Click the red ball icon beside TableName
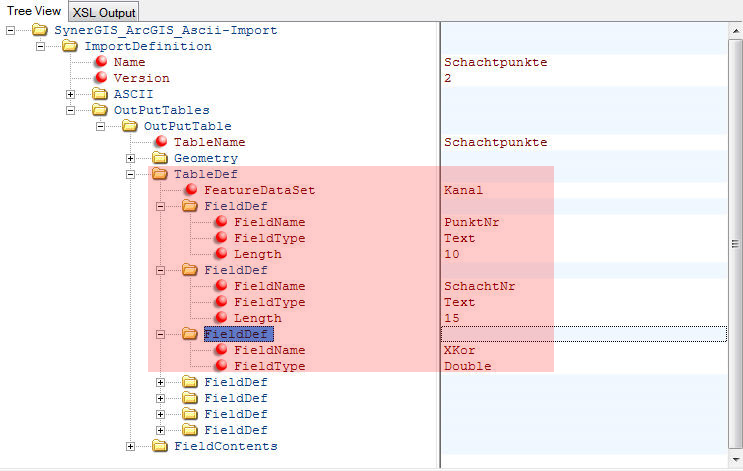 click(x=161, y=142)
